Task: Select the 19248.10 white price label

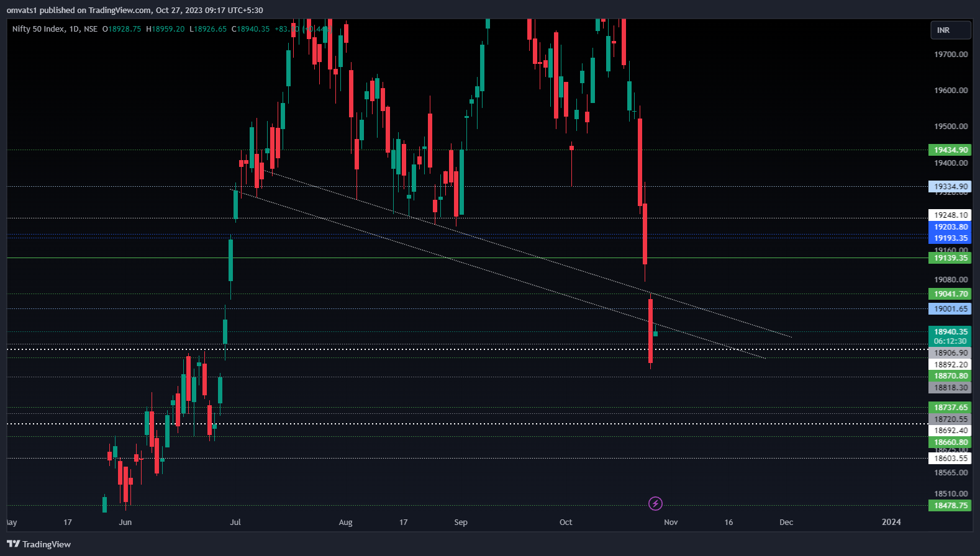Action: click(950, 215)
